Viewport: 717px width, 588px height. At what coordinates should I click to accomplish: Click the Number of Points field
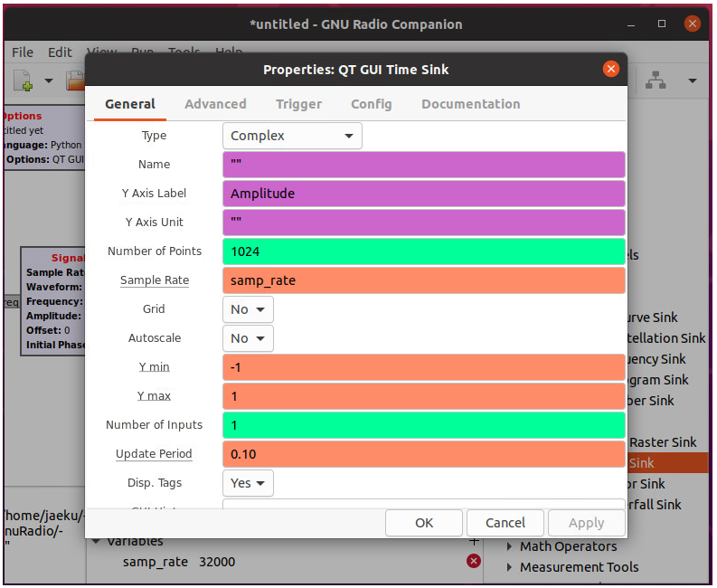coord(423,251)
